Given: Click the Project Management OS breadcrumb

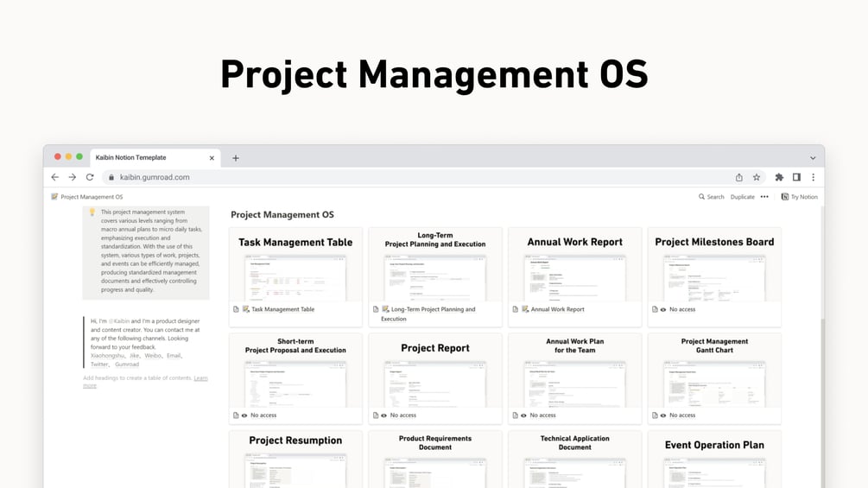Looking at the screenshot, I should [92, 196].
